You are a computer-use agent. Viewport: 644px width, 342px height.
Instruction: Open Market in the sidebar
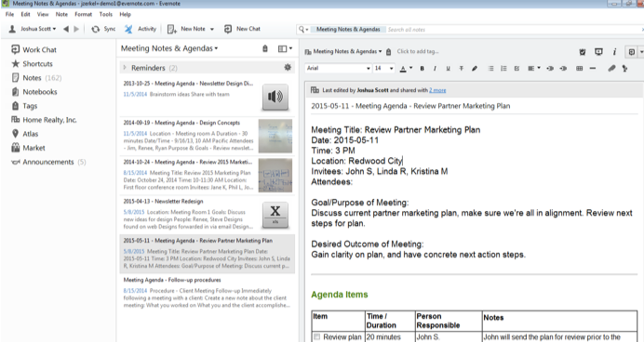tap(28, 148)
